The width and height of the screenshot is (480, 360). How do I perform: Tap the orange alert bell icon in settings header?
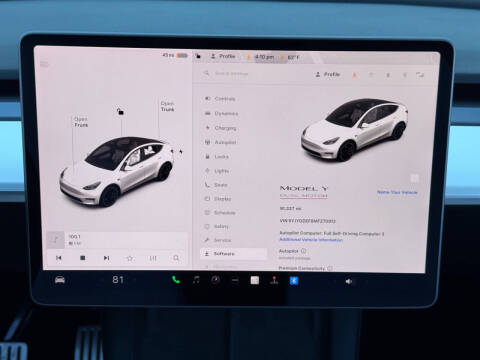point(355,75)
